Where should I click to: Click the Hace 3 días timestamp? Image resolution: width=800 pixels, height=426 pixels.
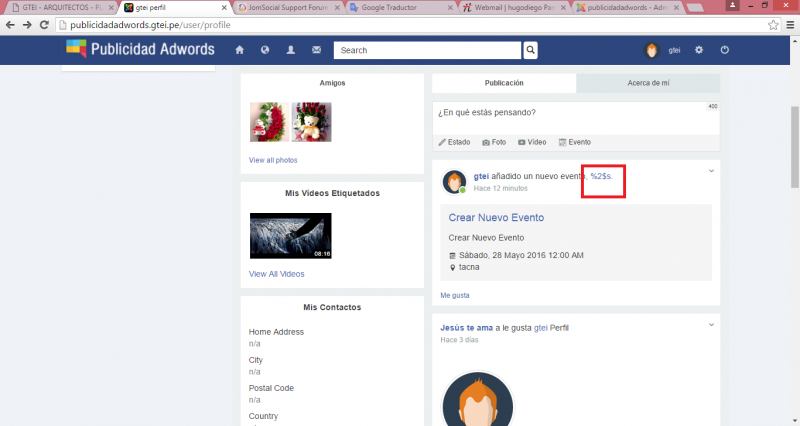pyautogui.click(x=459, y=340)
